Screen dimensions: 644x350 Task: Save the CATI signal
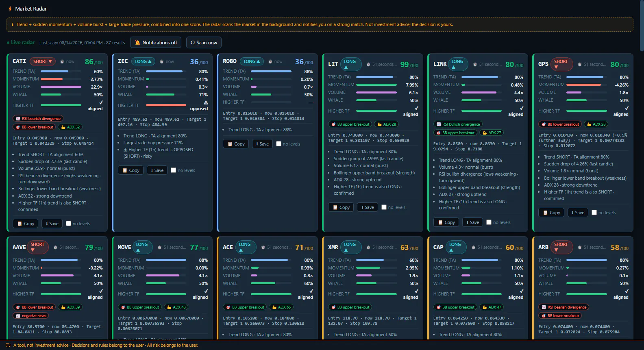(52, 224)
